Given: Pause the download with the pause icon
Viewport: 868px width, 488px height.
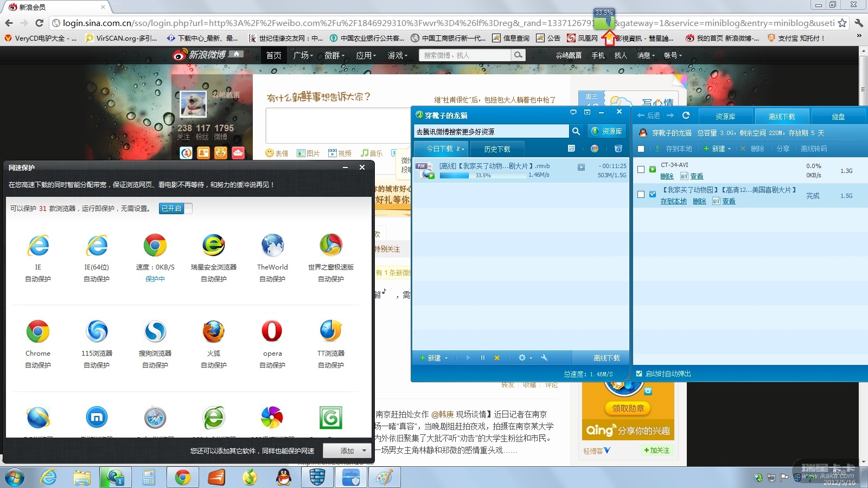Looking at the screenshot, I should point(482,358).
